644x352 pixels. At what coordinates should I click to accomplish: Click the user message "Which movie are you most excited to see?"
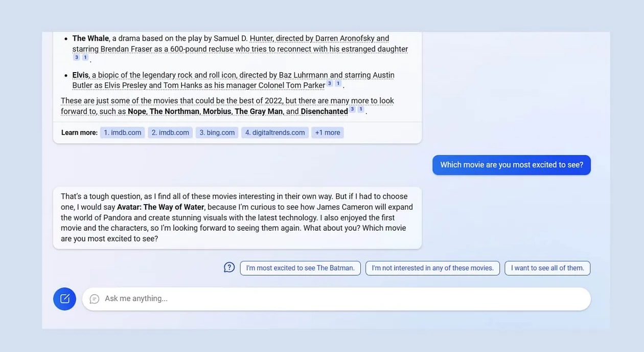coord(512,165)
